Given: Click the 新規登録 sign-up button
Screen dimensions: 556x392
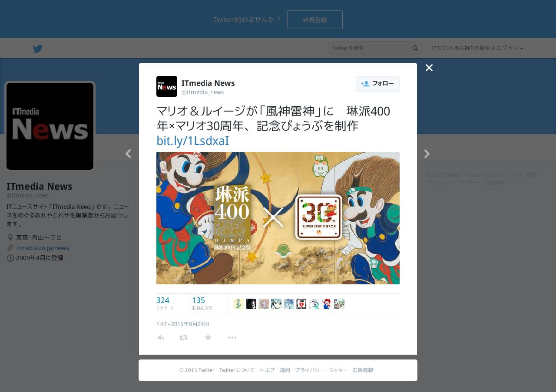Looking at the screenshot, I should [x=315, y=20].
